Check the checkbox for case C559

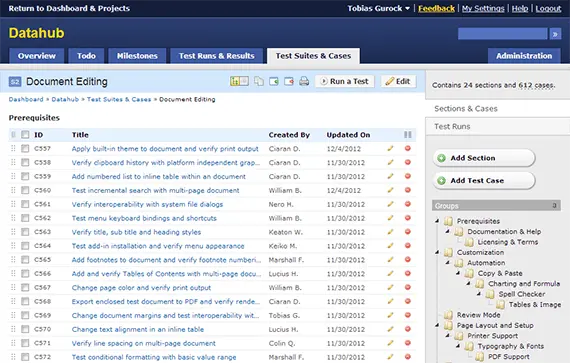pyautogui.click(x=25, y=176)
